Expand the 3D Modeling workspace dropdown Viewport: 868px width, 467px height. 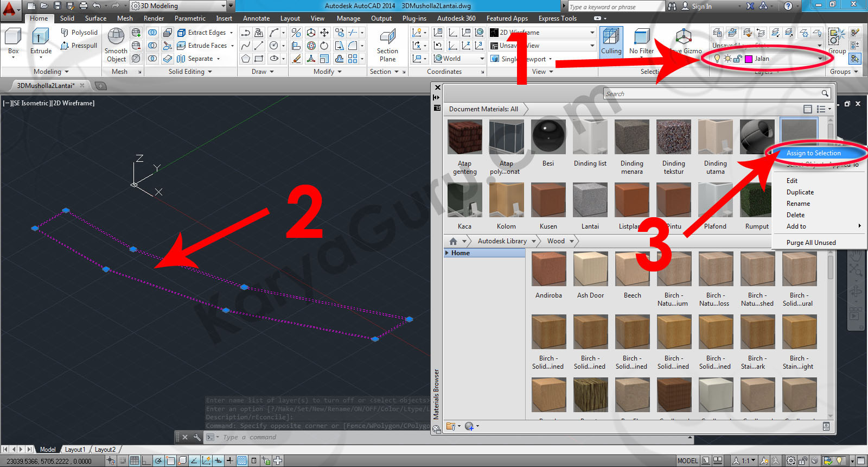[223, 6]
